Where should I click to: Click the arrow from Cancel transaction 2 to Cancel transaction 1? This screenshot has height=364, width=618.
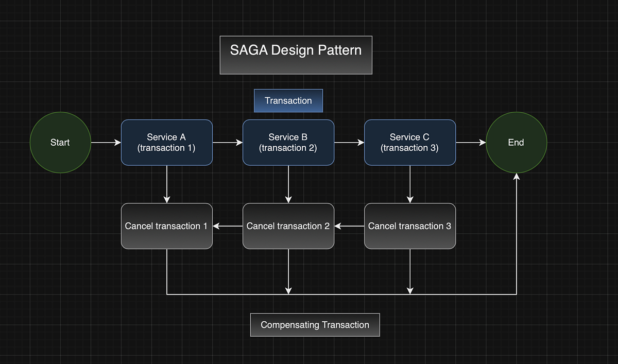pos(227,226)
